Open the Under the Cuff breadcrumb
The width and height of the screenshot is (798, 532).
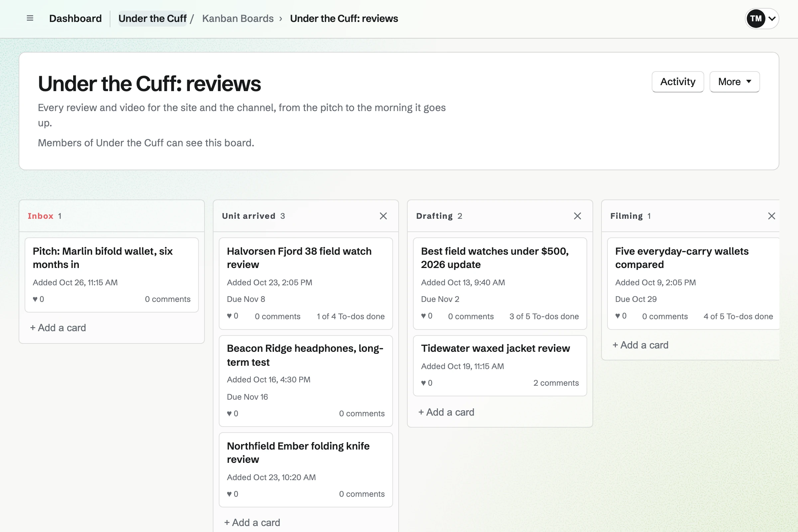pyautogui.click(x=152, y=18)
